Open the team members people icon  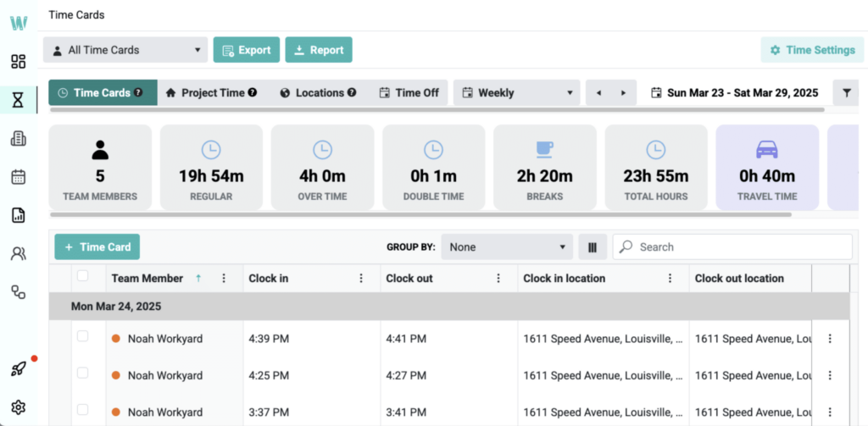click(x=18, y=253)
